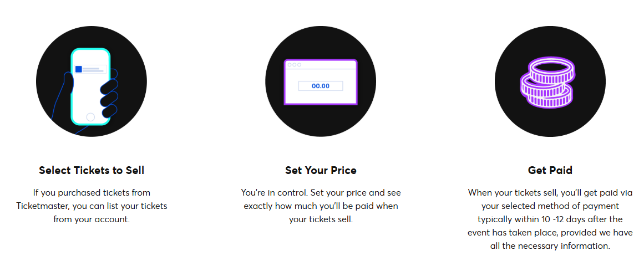
Task: Click the 10 -12 days payment description
Action: coord(550,219)
